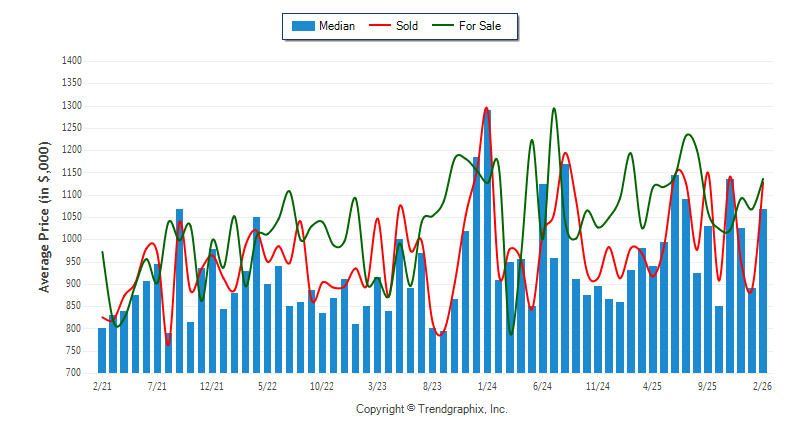Screen dimensions: 800x434
Task: Click the 8/23 x-axis date label
Action: (432, 385)
